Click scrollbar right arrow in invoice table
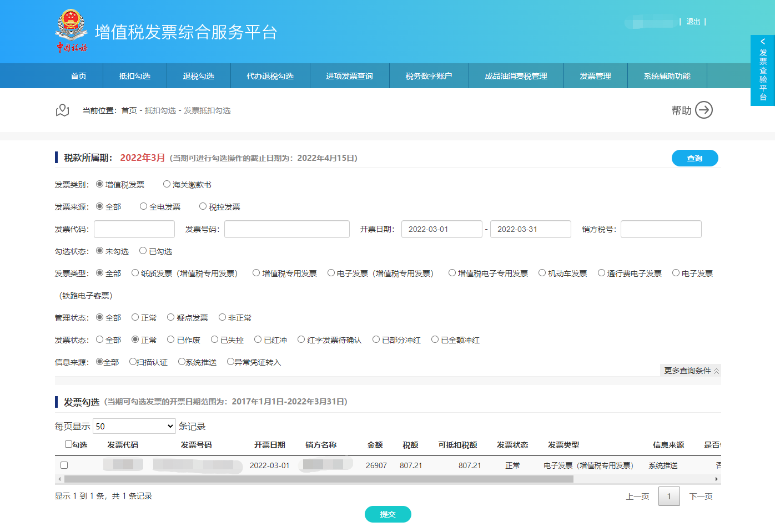Viewport: 775px width, 532px height. click(717, 479)
